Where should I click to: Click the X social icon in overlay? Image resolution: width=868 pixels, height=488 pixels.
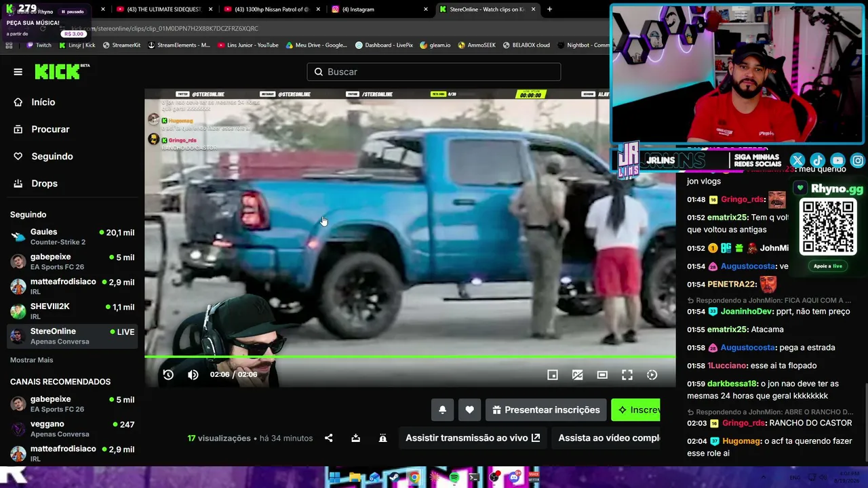coord(797,161)
